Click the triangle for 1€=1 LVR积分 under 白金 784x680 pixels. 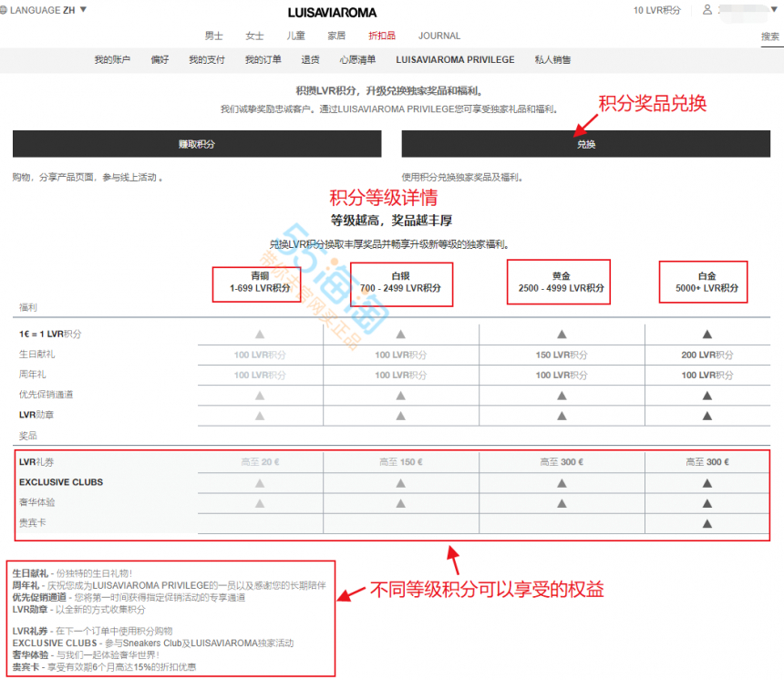coord(707,334)
